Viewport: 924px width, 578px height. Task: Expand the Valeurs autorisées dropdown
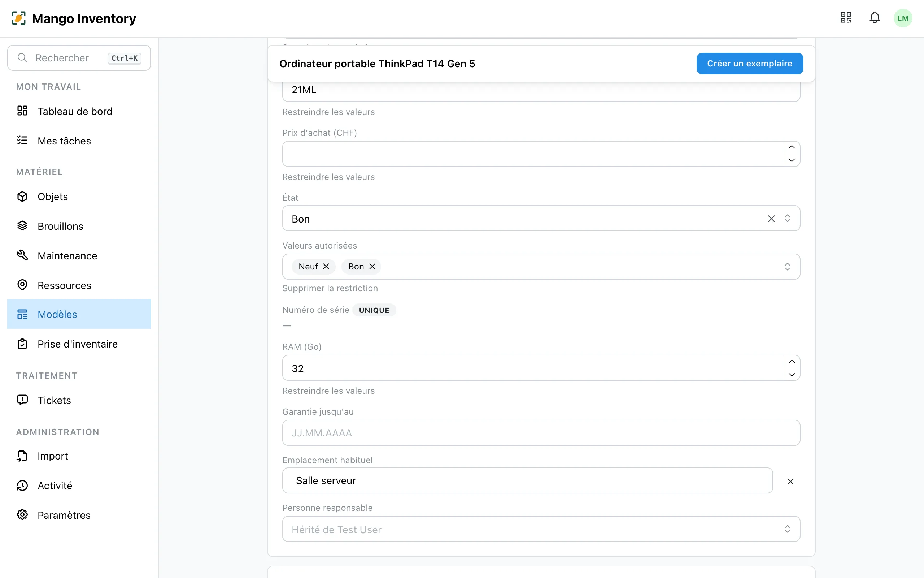tap(787, 267)
